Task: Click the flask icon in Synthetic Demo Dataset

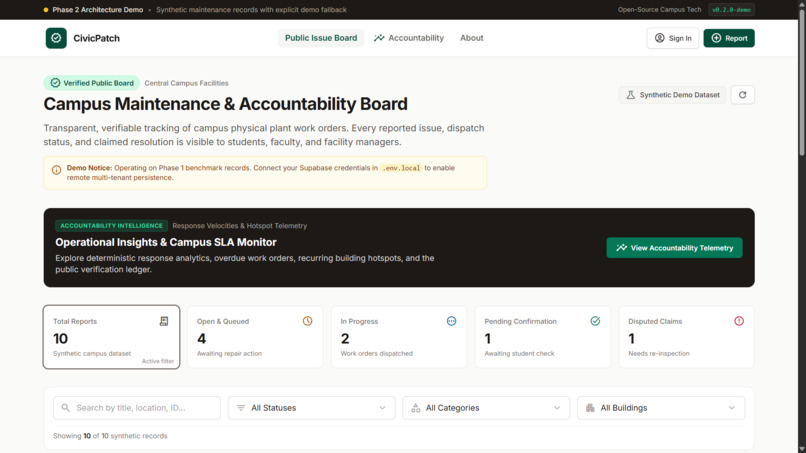Action: coord(630,95)
